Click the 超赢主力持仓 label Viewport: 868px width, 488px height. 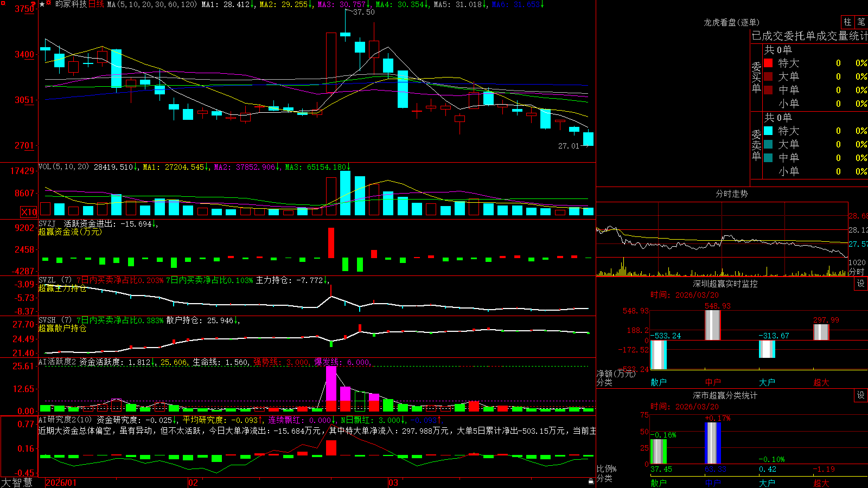[62, 288]
